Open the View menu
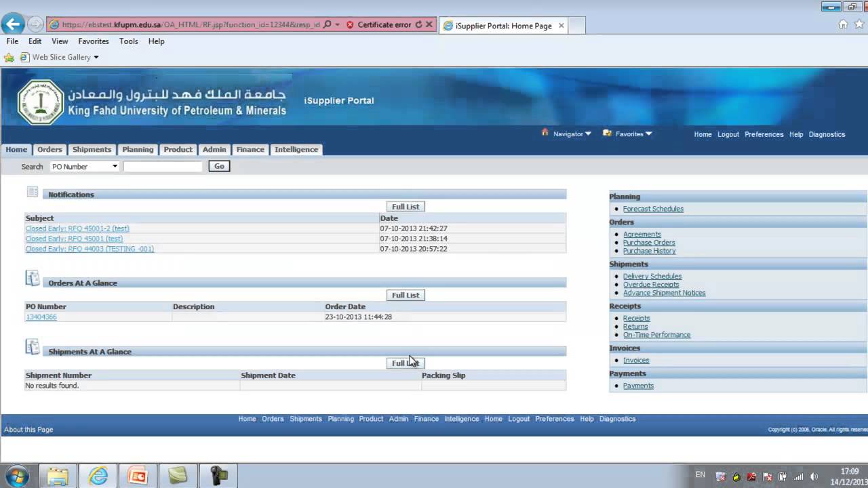Screen dimensions: 868x488 60,41
